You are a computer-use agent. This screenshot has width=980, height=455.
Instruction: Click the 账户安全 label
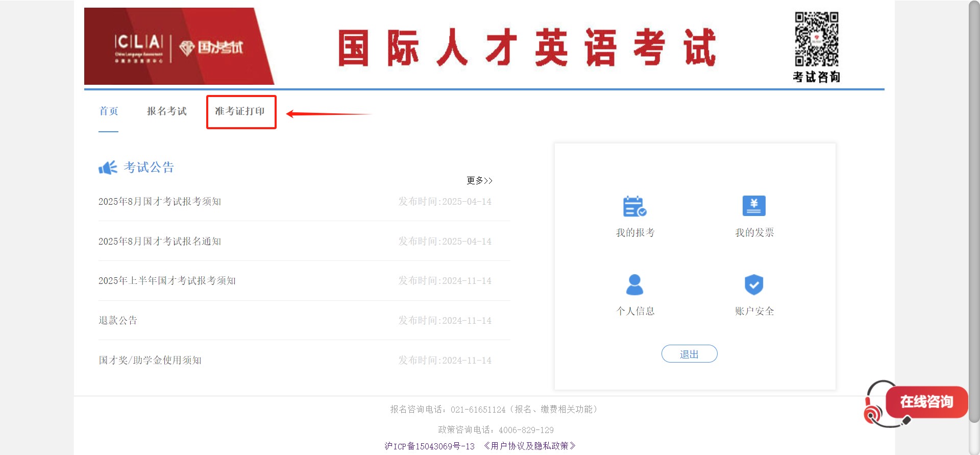coord(754,312)
